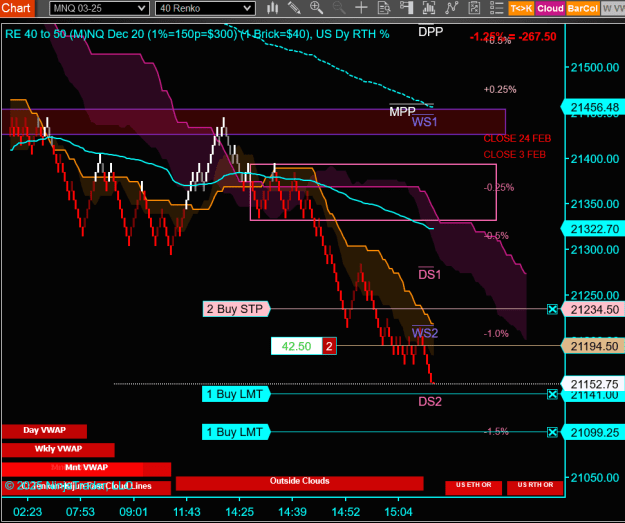The image size is (625, 523).
Task: Click the MPP pivot label
Action: [x=402, y=112]
